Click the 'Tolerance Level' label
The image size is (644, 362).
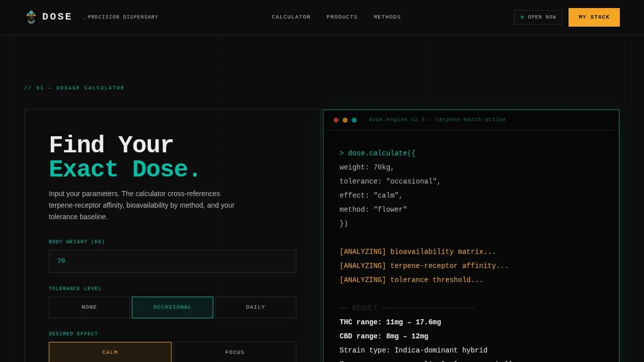pos(75,289)
